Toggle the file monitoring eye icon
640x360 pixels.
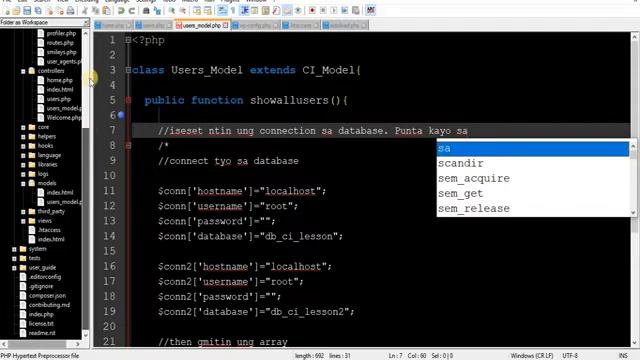pyautogui.click(x=298, y=11)
